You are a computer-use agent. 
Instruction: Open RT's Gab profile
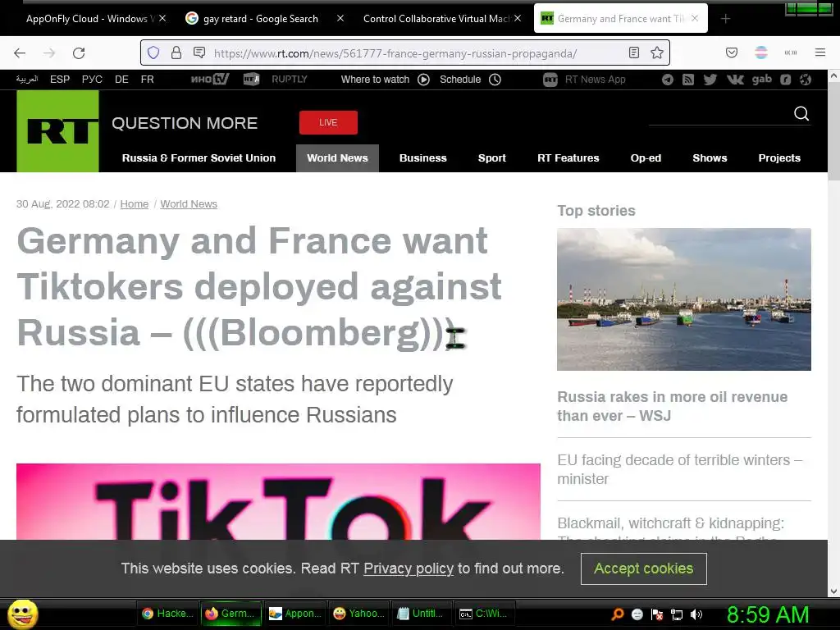(x=762, y=80)
